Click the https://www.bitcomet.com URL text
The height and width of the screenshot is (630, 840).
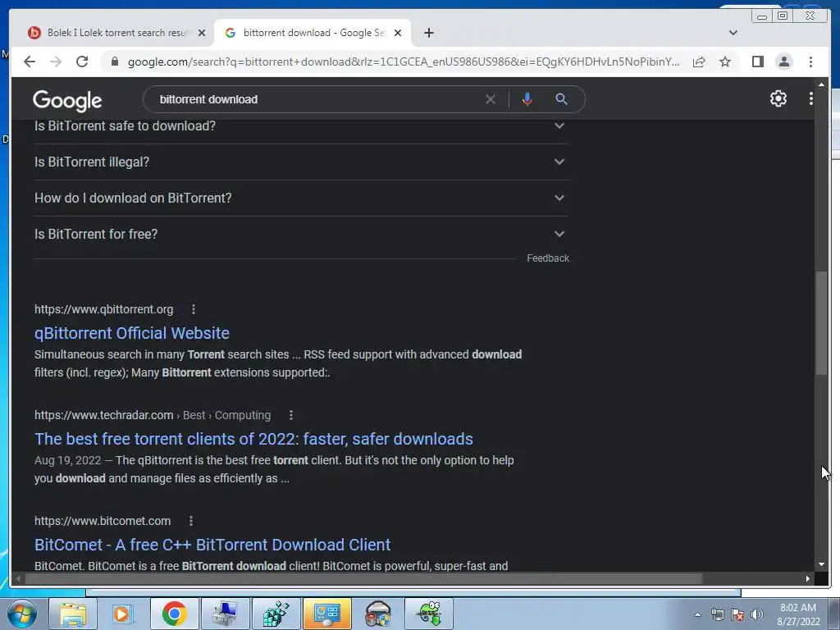pyautogui.click(x=103, y=521)
